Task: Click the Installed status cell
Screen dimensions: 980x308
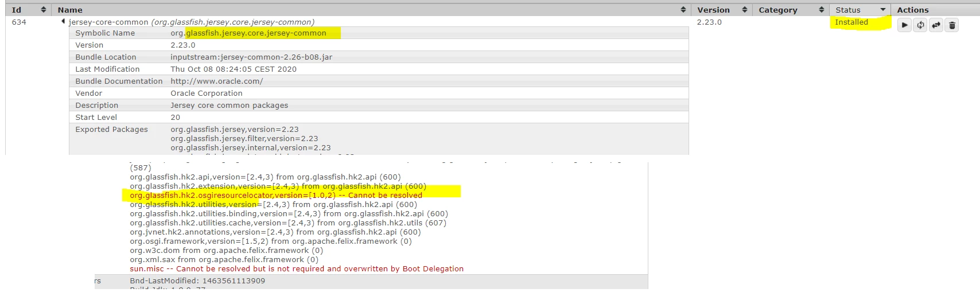Action: click(851, 22)
